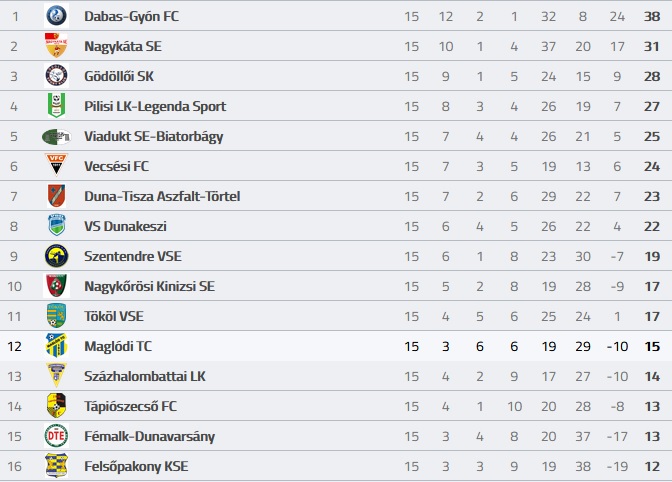
Task: Click the Szentendre VSE round crest
Action: (x=56, y=256)
